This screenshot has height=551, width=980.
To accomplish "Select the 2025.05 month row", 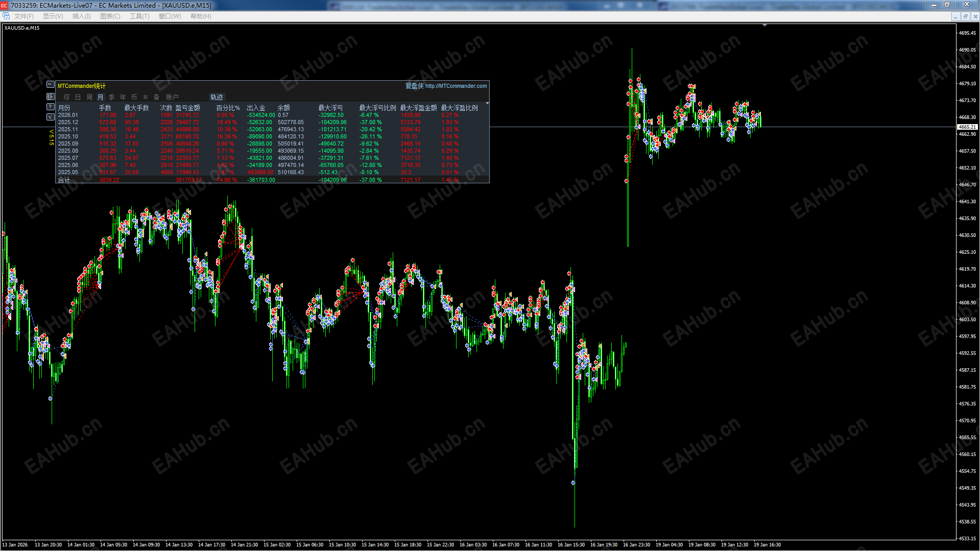I will point(272,173).
